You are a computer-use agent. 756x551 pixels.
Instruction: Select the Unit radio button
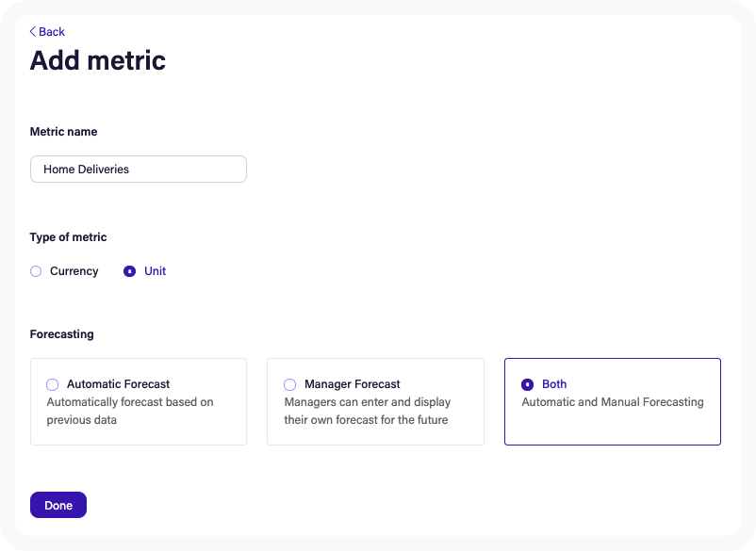128,271
